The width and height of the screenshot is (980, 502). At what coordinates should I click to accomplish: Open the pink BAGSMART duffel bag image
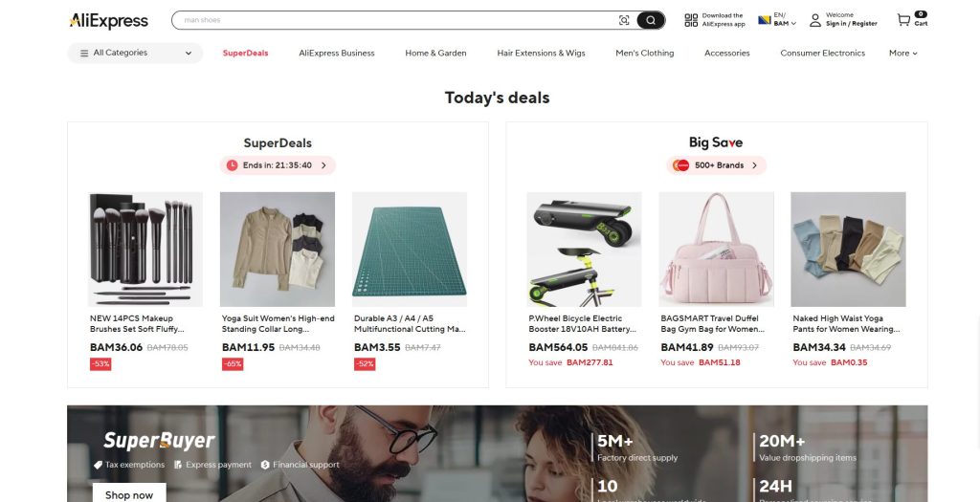tap(716, 250)
